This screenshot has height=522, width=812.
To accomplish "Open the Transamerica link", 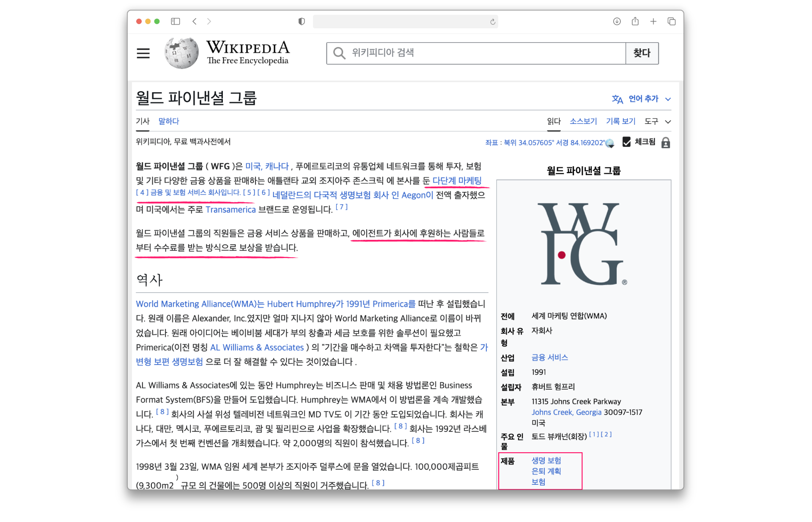I will pyautogui.click(x=230, y=209).
